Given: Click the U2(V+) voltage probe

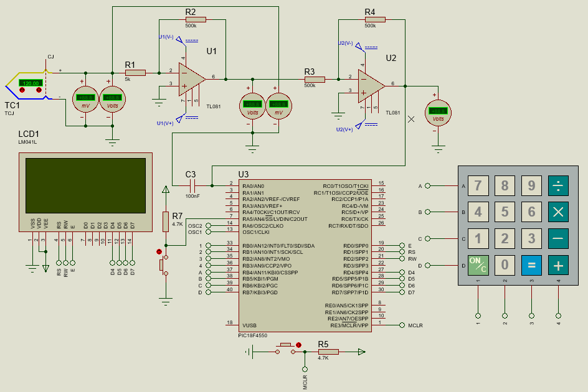Looking at the screenshot, I should [x=359, y=126].
